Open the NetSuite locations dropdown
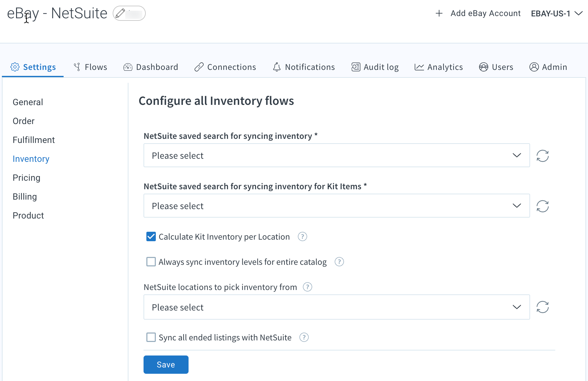588x381 pixels. (x=336, y=307)
